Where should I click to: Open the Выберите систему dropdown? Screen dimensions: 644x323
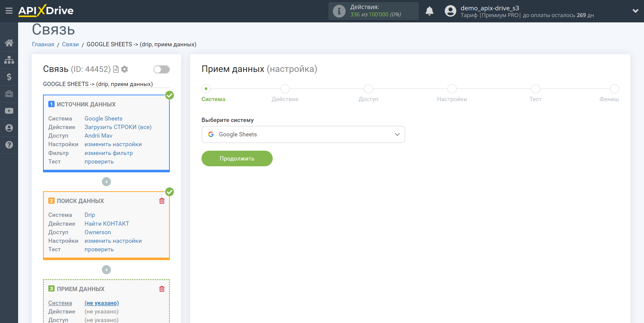303,134
